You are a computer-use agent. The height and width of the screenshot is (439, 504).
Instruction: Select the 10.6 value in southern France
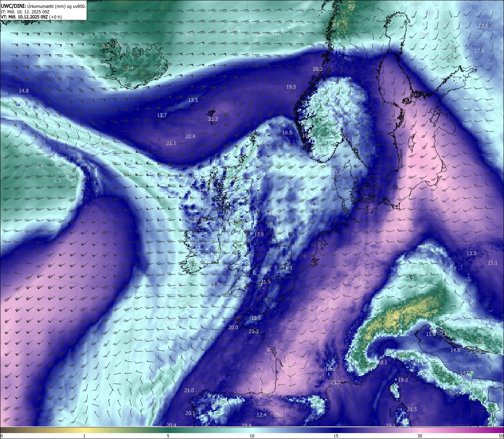330,369
